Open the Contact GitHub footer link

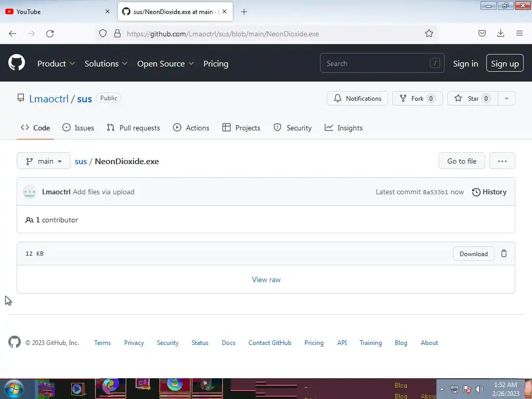[x=270, y=343]
